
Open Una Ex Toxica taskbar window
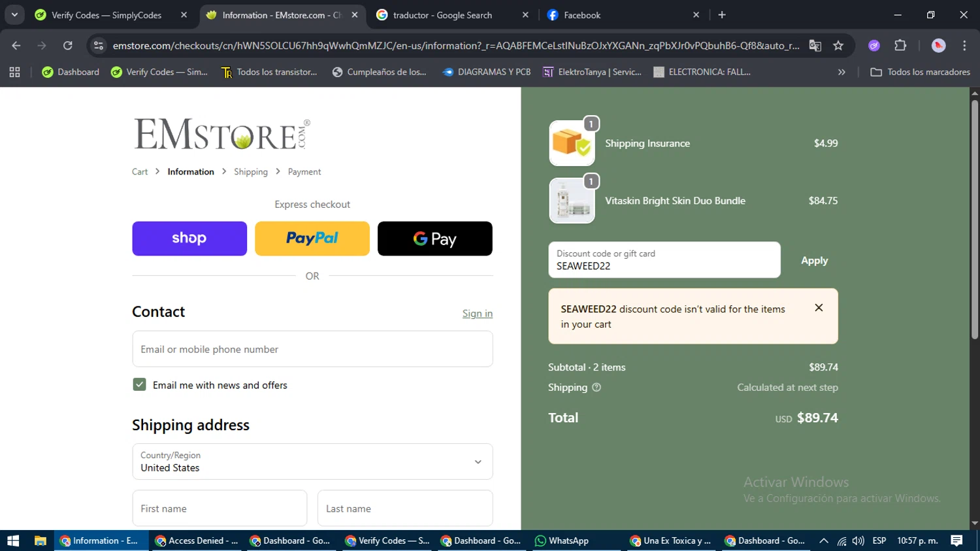671,541
